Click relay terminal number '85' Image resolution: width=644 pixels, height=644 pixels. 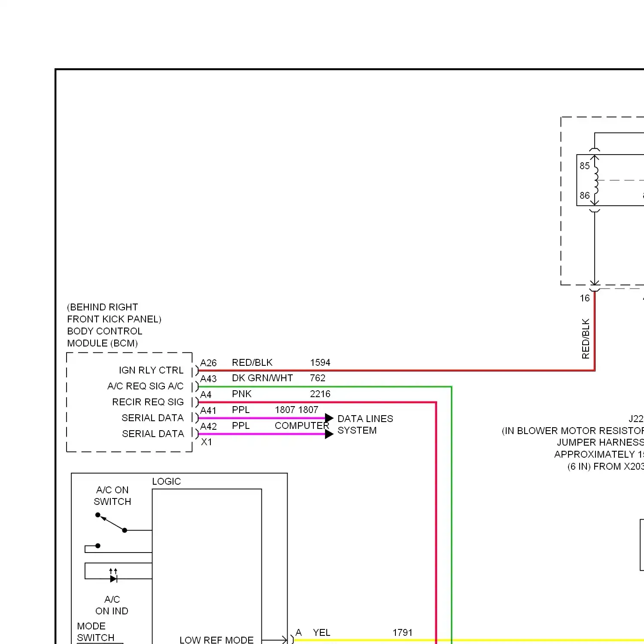coord(585,166)
